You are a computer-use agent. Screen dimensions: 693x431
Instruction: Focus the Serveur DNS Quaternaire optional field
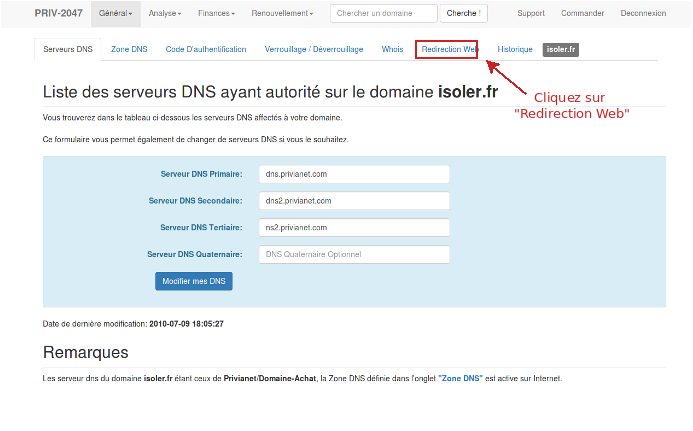tap(354, 255)
